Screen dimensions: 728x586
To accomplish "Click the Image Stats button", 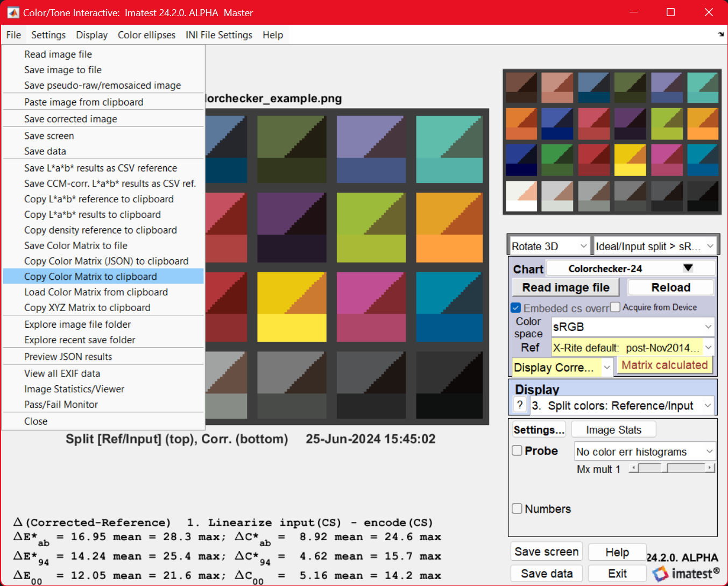I will pos(613,429).
